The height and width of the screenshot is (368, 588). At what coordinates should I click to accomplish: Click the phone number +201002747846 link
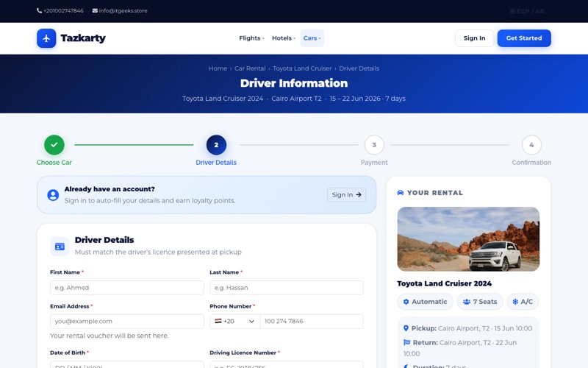63,10
